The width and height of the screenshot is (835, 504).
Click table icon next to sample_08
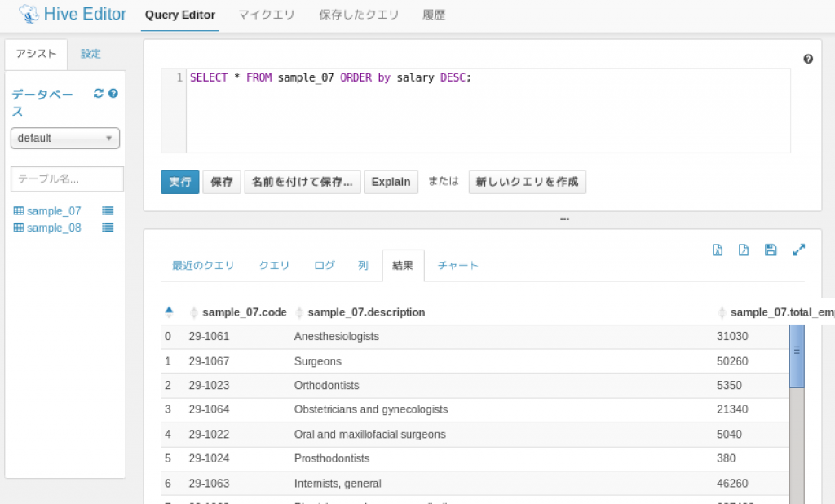click(x=19, y=228)
